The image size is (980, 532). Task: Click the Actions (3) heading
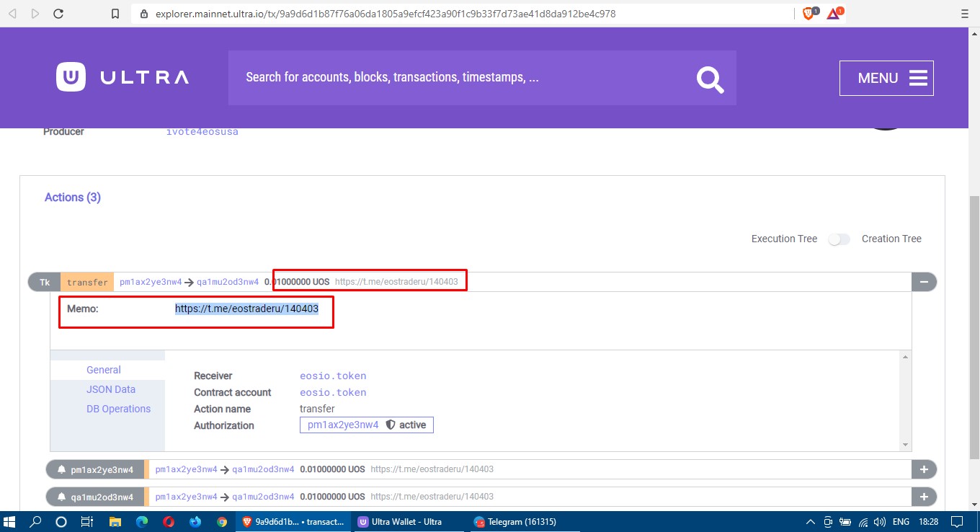click(73, 197)
